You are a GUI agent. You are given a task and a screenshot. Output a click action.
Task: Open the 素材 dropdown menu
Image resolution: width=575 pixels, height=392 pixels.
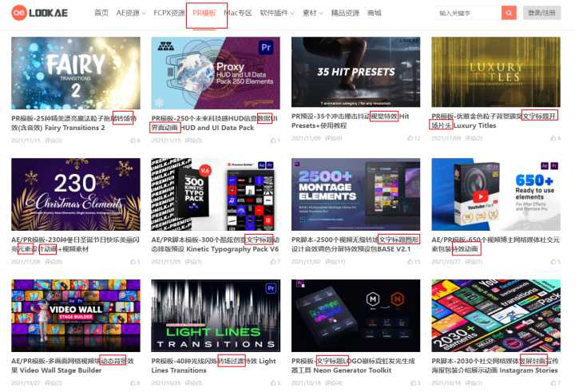313,13
